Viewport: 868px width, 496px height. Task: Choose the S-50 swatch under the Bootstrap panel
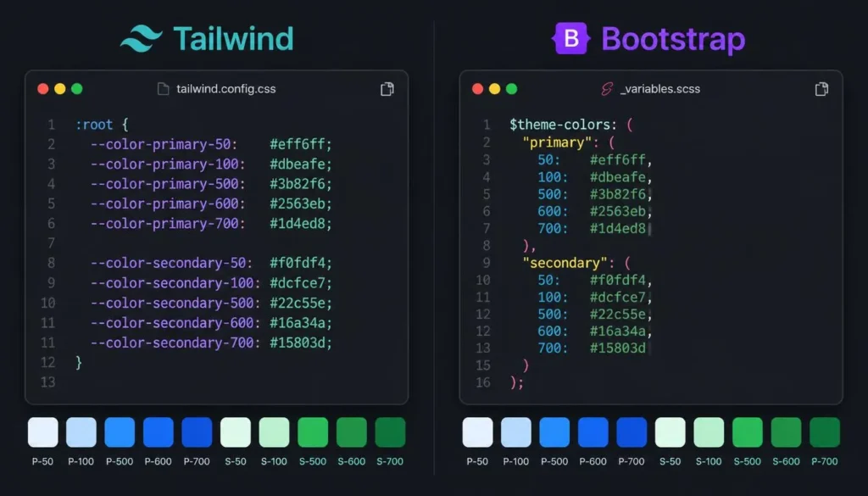click(670, 432)
